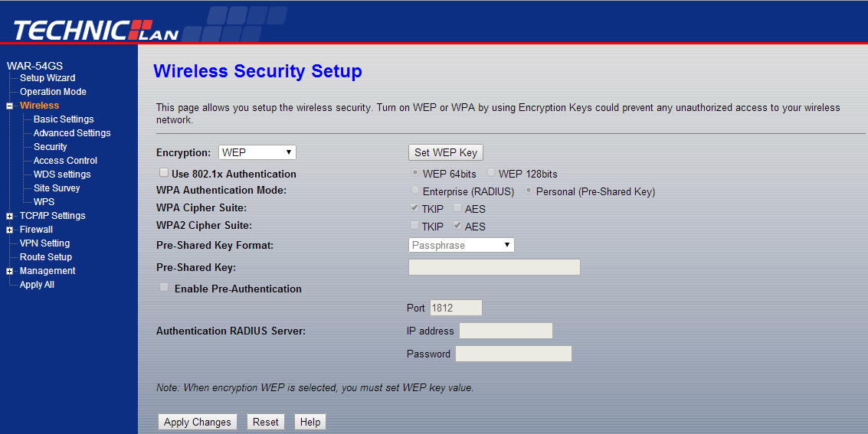Click the WEP key note text

315,388
